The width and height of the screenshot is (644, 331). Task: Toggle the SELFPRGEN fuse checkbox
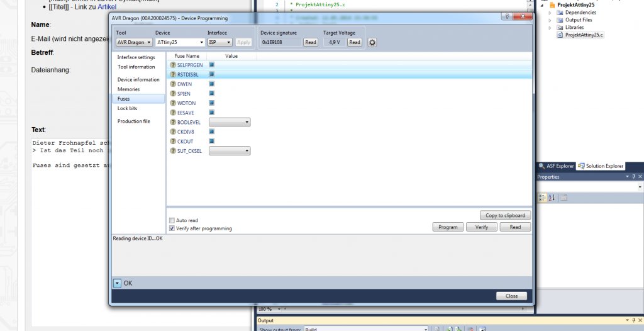[x=211, y=65]
